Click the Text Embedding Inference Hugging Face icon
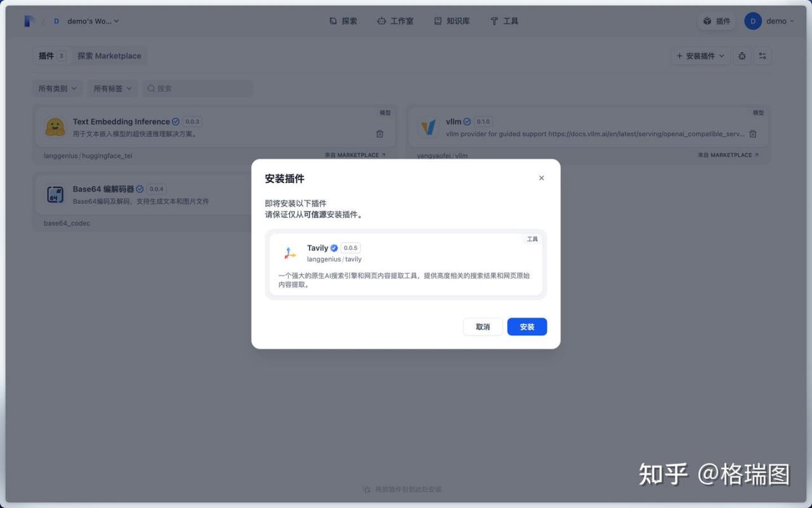This screenshot has height=508, width=812. click(55, 127)
